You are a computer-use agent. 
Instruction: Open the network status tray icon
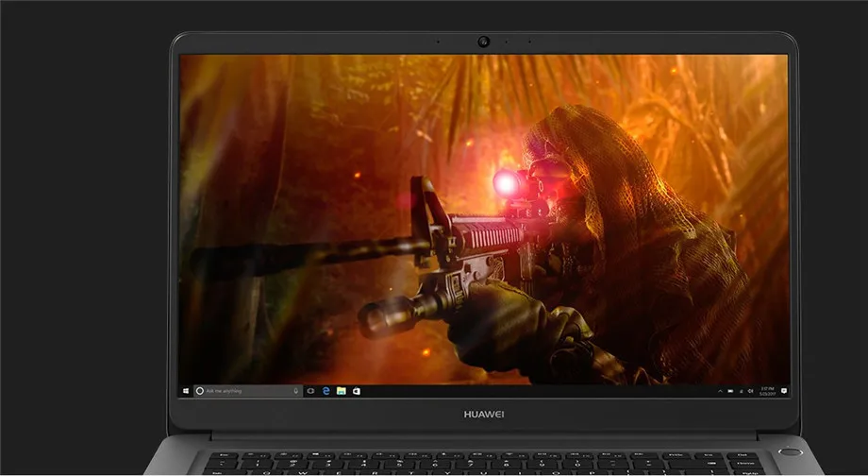pos(742,391)
